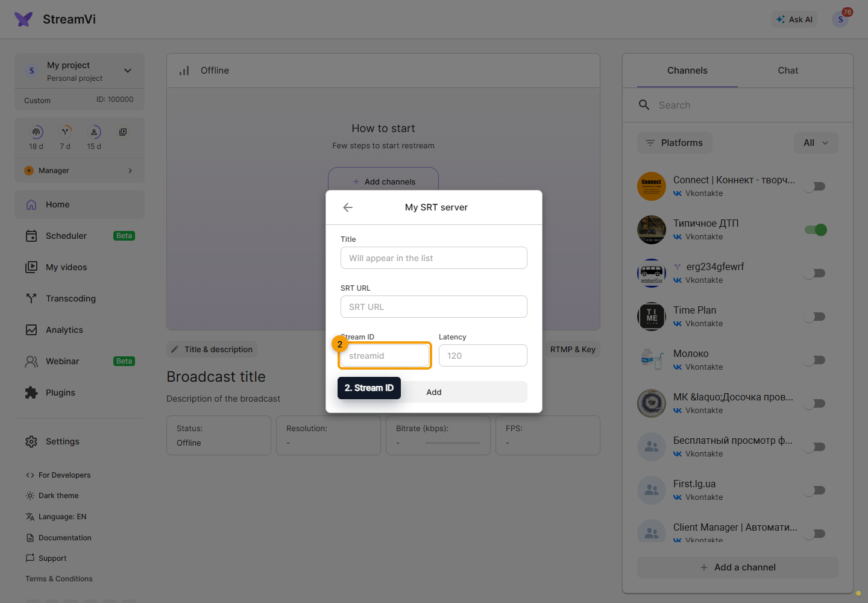
Task: Click the Plugins puzzle icon
Action: click(31, 393)
